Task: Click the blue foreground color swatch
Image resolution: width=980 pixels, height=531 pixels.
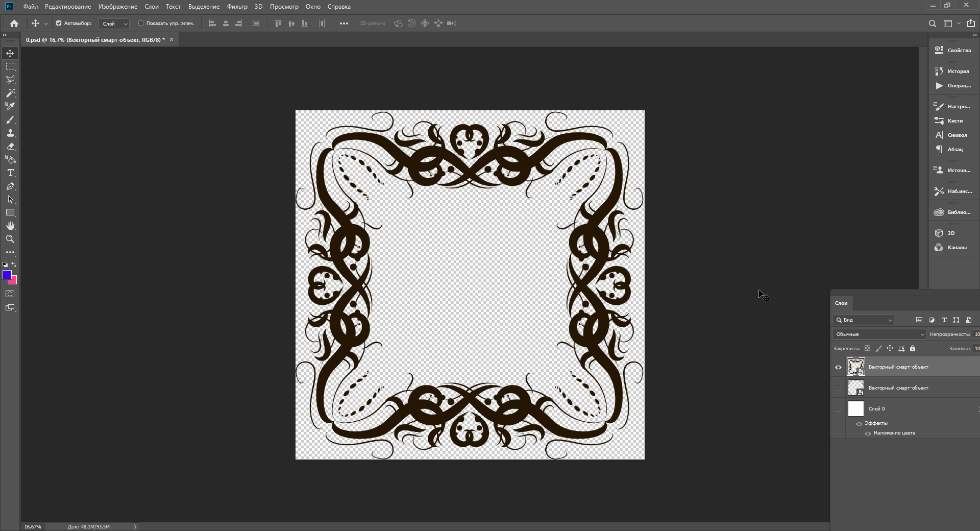Action: tap(7, 275)
